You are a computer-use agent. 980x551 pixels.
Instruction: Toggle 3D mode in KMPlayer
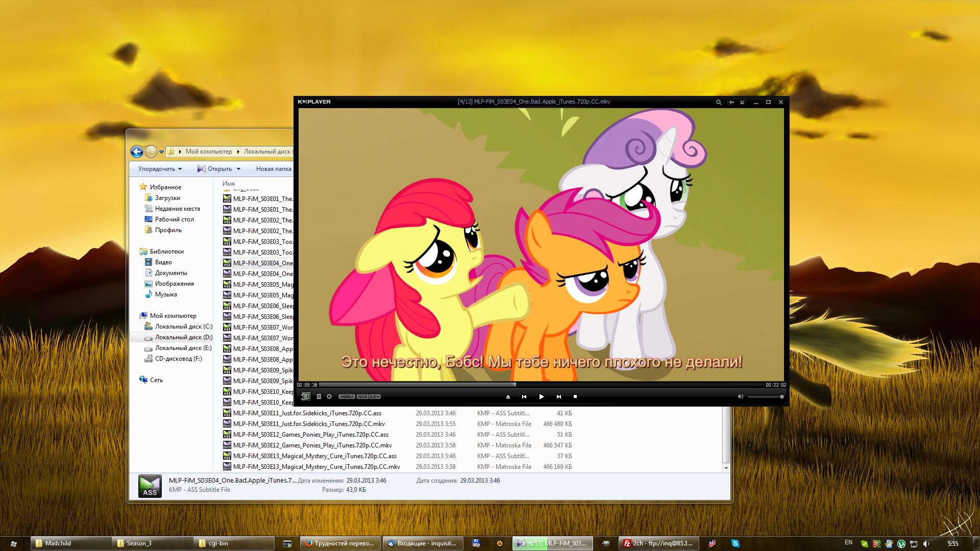(305, 396)
